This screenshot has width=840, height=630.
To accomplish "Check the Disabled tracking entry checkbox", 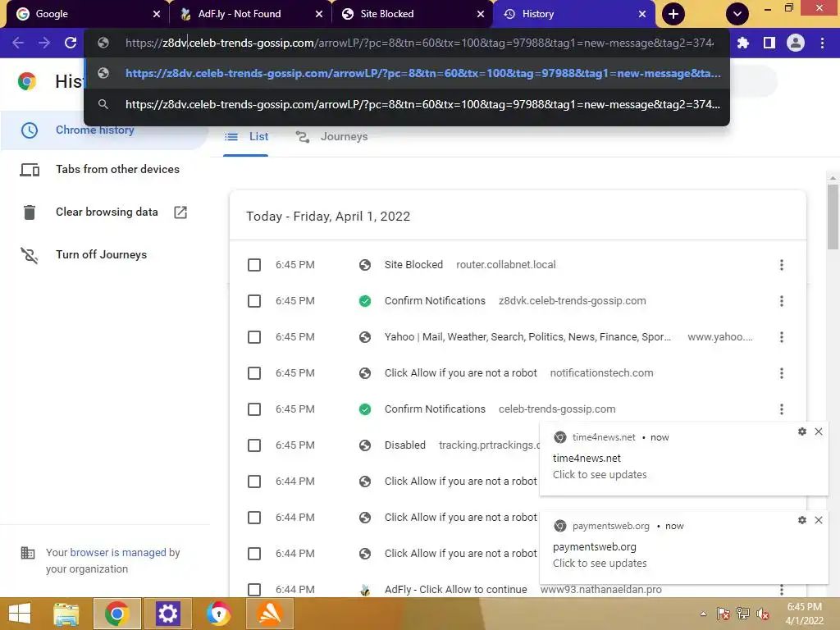I will 254,445.
